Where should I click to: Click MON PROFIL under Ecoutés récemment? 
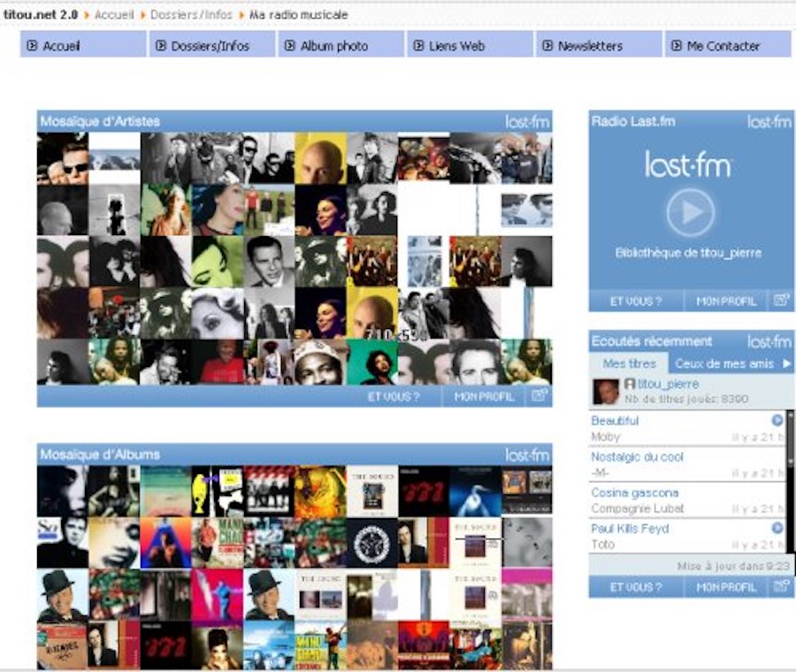tap(726, 587)
